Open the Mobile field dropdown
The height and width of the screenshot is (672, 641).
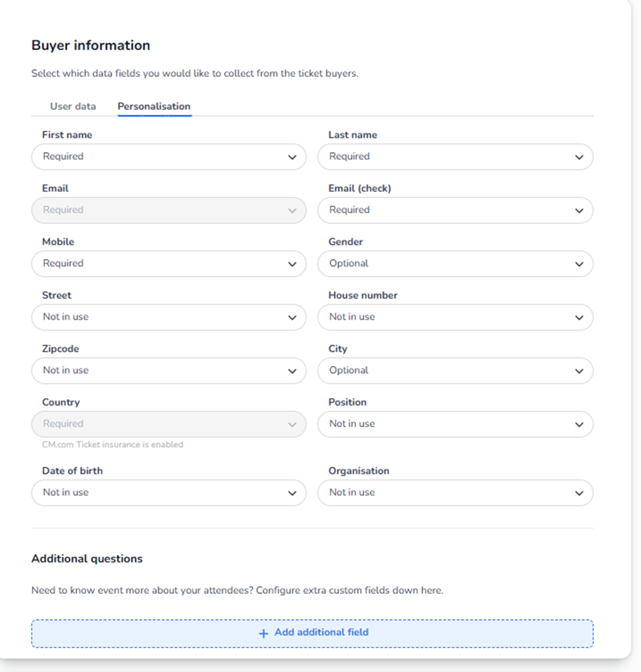point(168,264)
